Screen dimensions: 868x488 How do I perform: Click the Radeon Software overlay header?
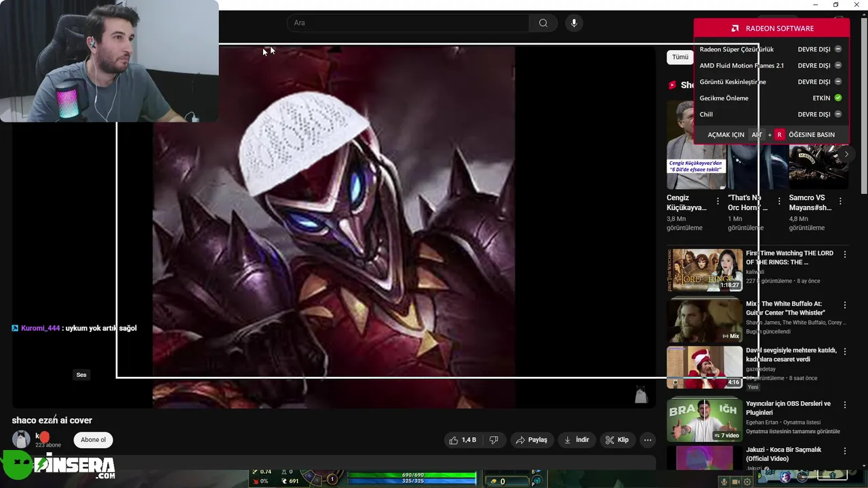point(772,28)
